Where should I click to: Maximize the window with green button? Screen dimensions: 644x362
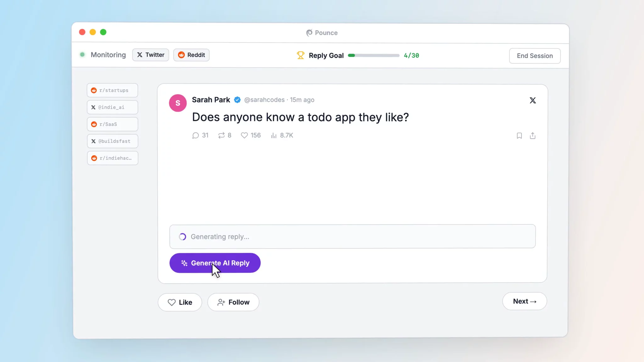(103, 32)
